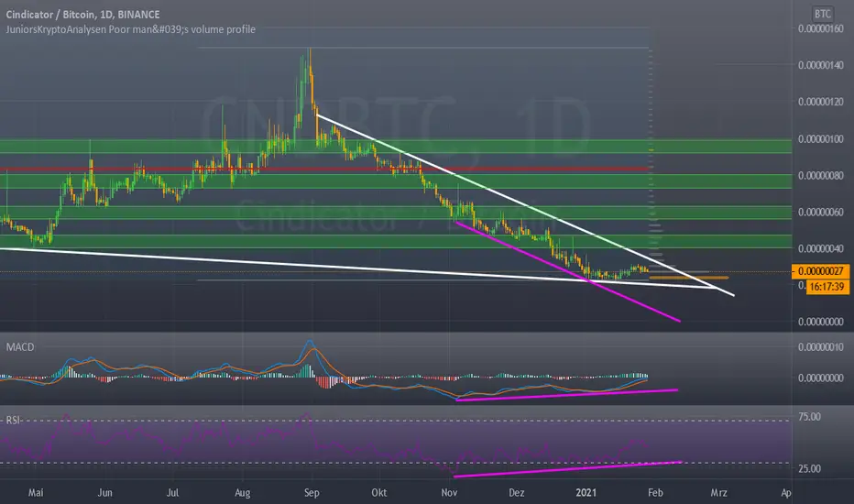
Task: Click the BTC currency button
Action: coord(823,14)
